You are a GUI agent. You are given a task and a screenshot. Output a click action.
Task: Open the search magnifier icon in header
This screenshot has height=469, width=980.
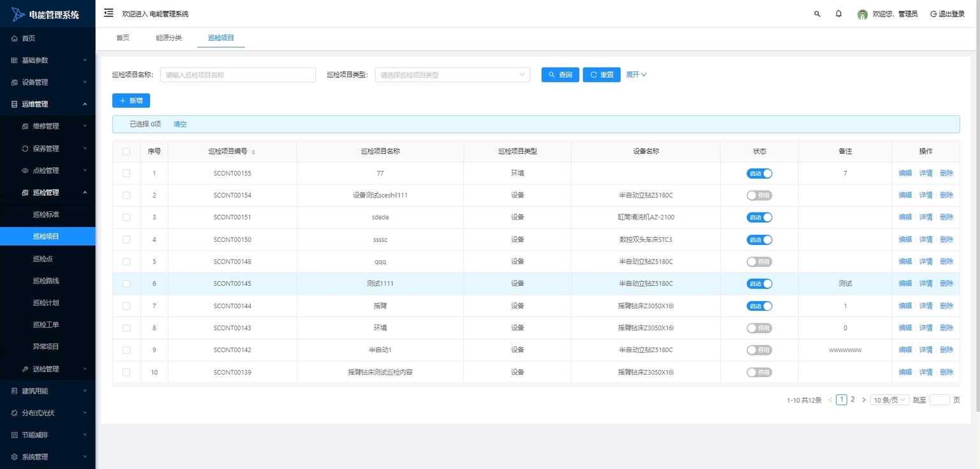817,14
